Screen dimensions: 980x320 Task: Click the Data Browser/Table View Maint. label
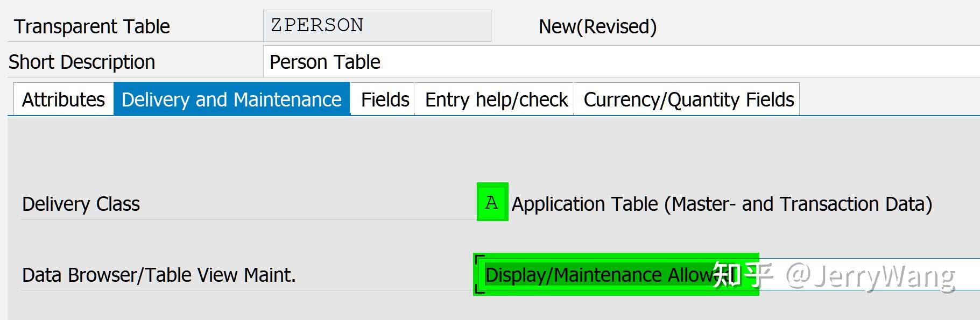pos(159,275)
